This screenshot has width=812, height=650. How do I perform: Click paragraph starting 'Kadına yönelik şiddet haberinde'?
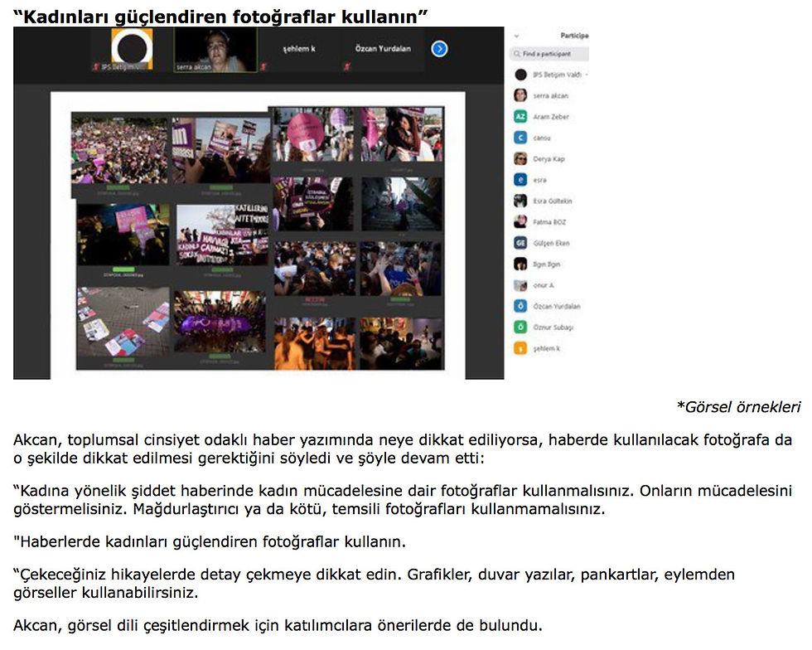(x=403, y=500)
